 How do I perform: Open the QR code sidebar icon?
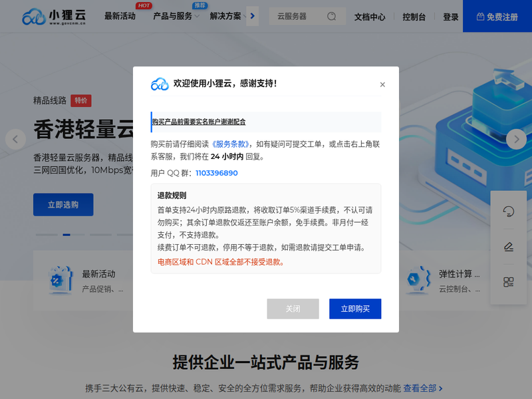[x=508, y=282]
